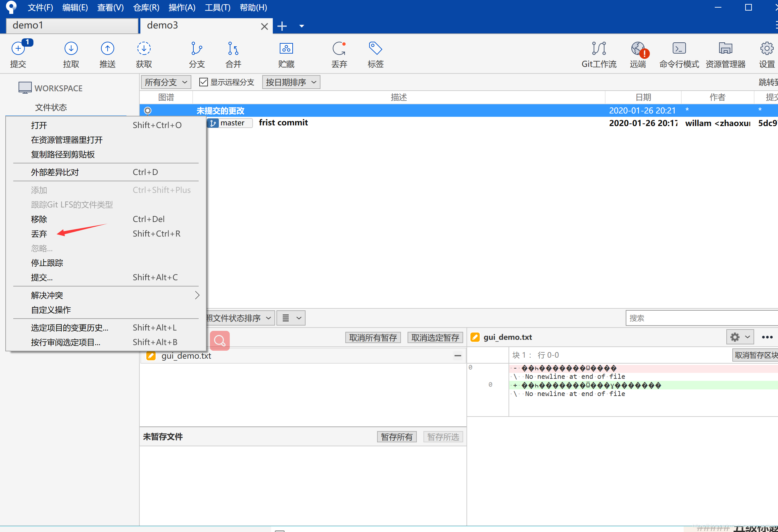The height and width of the screenshot is (532, 778).
Task: Click the Stash (贮藏) toolbar icon
Action: [x=286, y=49]
